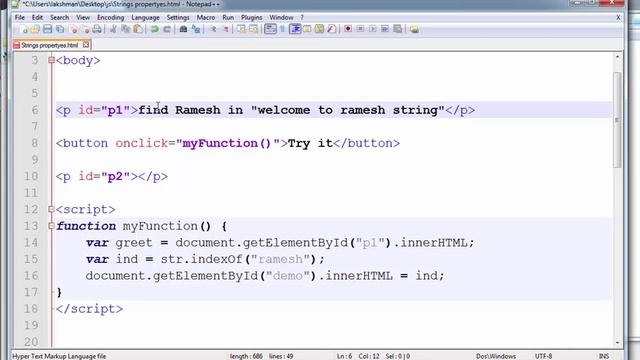Screen dimensions: 640x360
Task: Open the File menu
Action: pyautogui.click(x=20, y=18)
